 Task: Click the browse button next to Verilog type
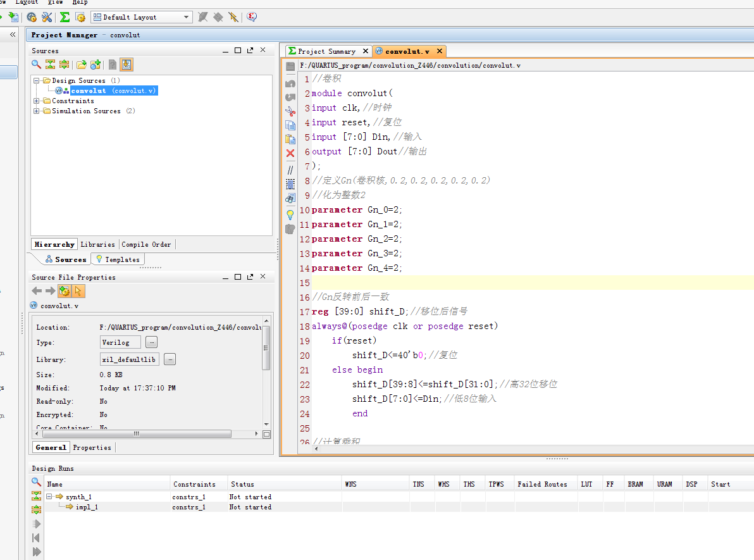(151, 342)
